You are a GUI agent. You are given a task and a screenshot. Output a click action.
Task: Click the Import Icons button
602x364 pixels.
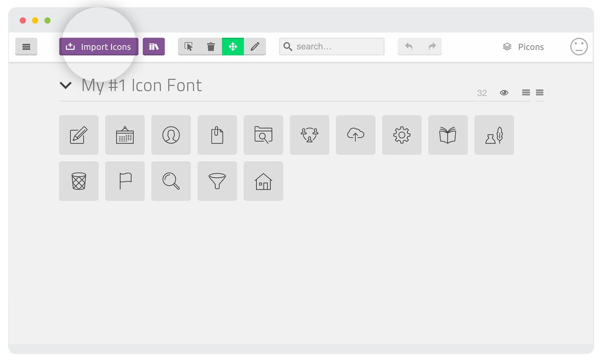[x=98, y=47]
